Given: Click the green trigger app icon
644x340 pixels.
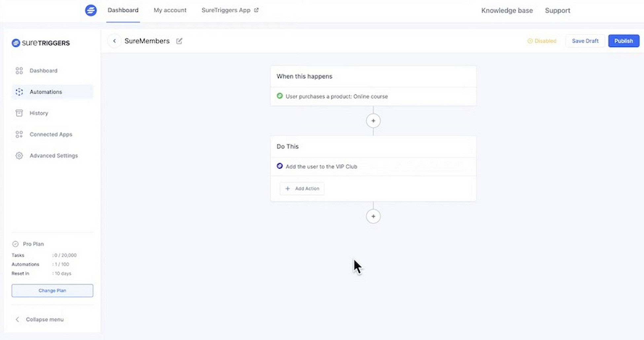Looking at the screenshot, I should [x=280, y=96].
